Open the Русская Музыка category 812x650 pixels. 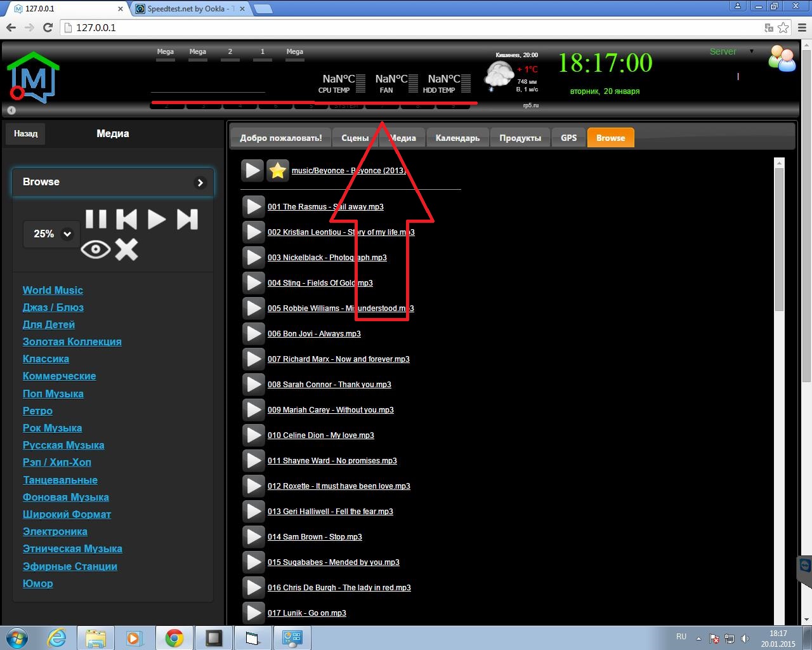[x=63, y=445]
